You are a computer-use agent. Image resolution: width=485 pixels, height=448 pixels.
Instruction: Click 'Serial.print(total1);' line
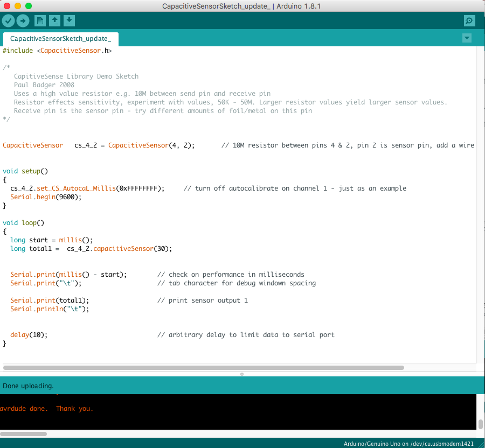50,300
